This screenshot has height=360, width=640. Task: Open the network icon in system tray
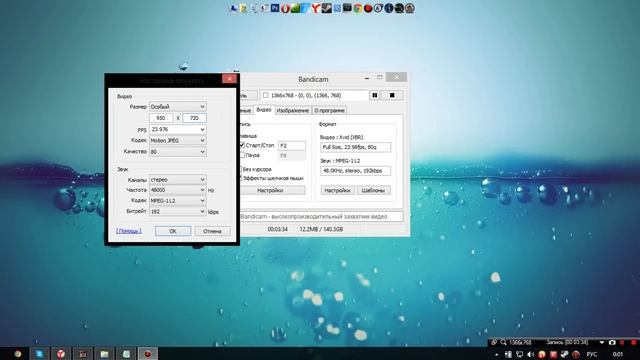[519, 354]
